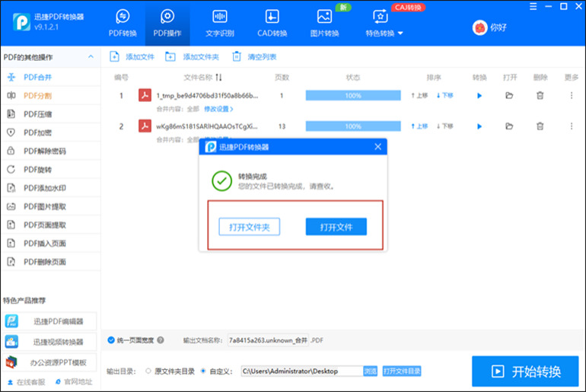Viewport: 586px width, 392px height.
Task: Delete file 1 with trash icon
Action: pos(540,96)
